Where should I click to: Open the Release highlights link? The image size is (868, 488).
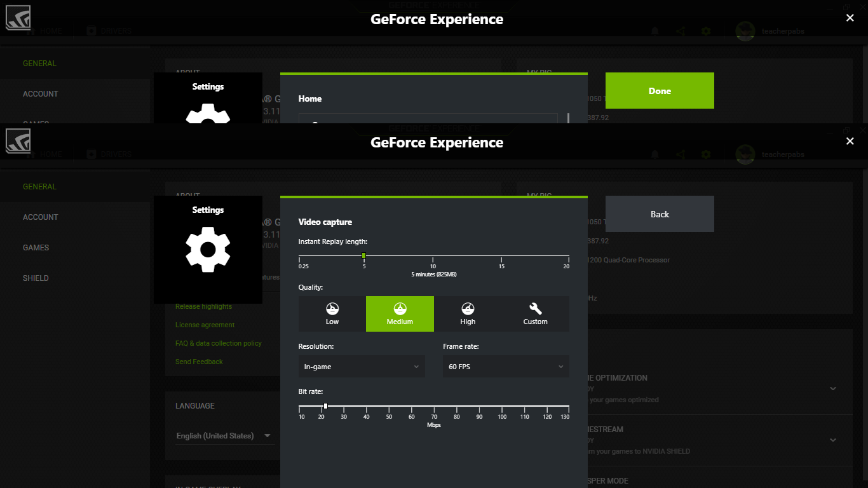coord(203,307)
